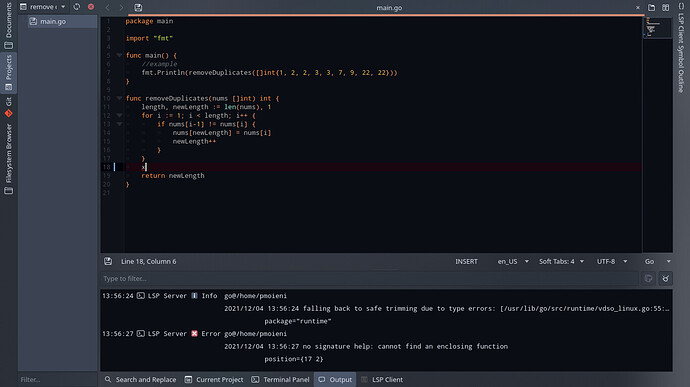
Task: Click the '//example' comment line
Action: [x=159, y=64]
